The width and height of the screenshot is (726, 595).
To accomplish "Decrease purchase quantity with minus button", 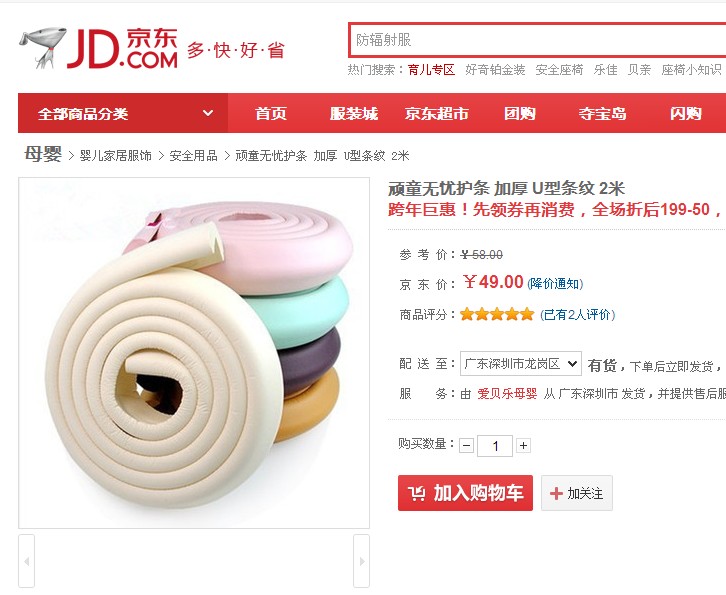I will (466, 446).
